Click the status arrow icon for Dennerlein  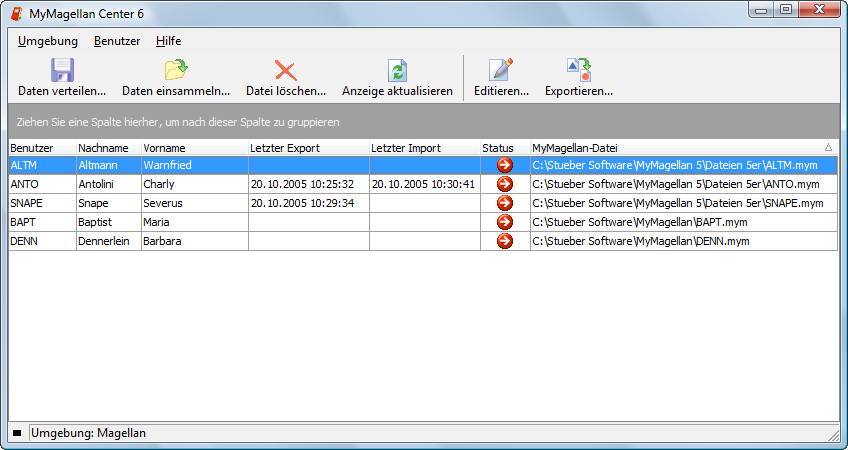point(505,241)
